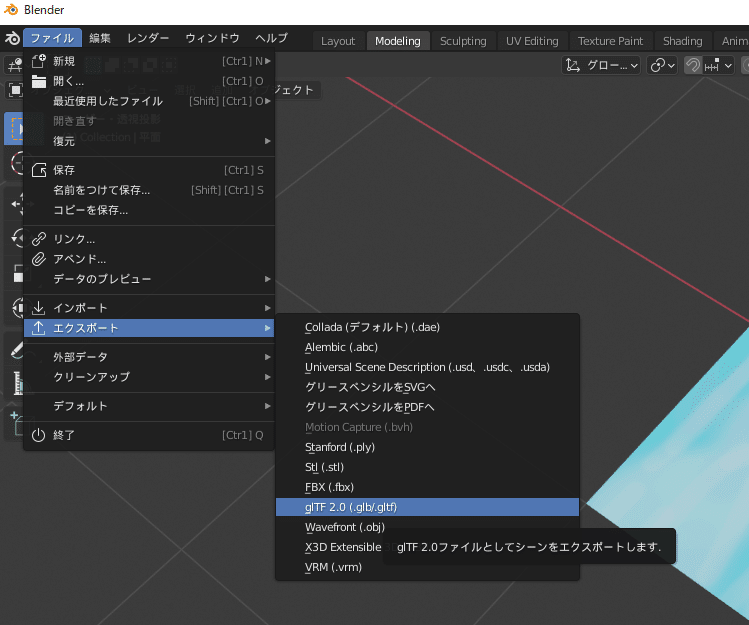Image resolution: width=749 pixels, height=625 pixels.
Task: Toggle the snap magnet button
Action: [693, 65]
